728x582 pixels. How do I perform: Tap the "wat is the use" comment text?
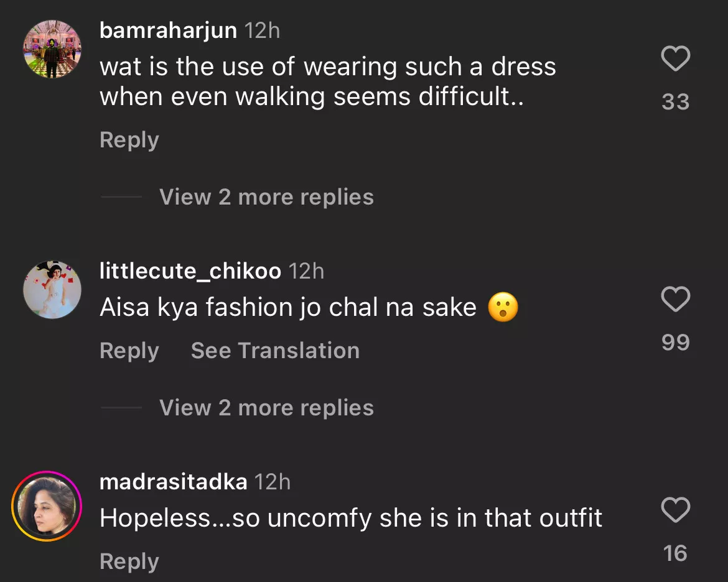(327, 81)
